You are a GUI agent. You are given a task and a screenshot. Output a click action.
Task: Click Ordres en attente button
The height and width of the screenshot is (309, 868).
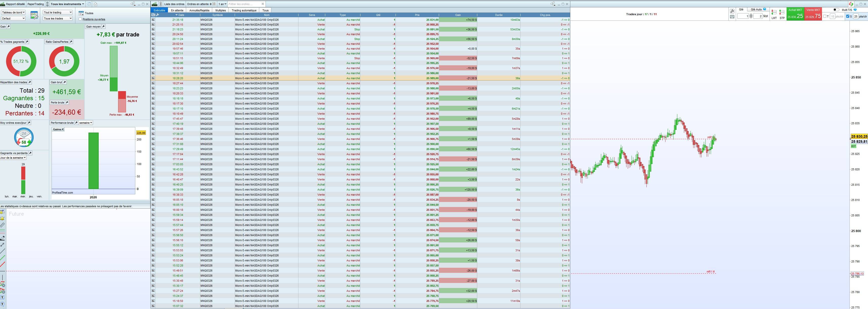(x=201, y=4)
